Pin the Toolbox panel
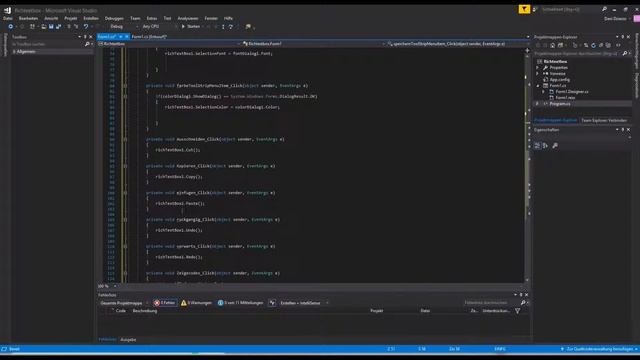This screenshot has height=360, width=640. click(85, 37)
